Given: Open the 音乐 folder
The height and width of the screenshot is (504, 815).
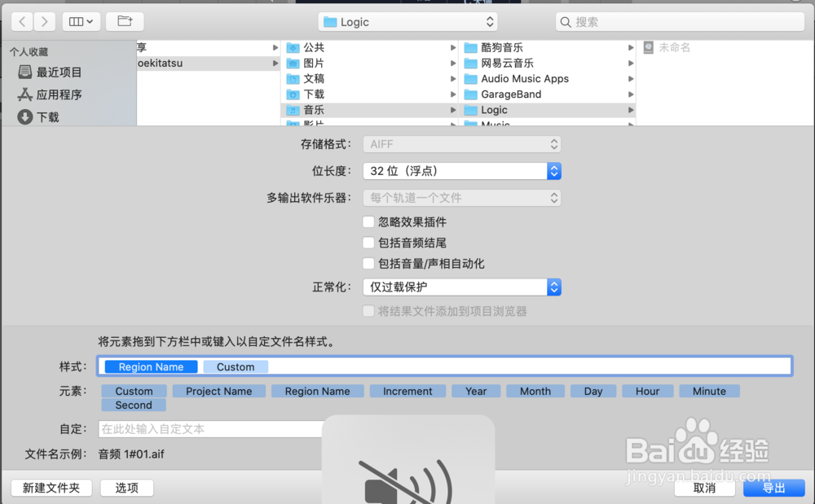Looking at the screenshot, I should [370, 110].
